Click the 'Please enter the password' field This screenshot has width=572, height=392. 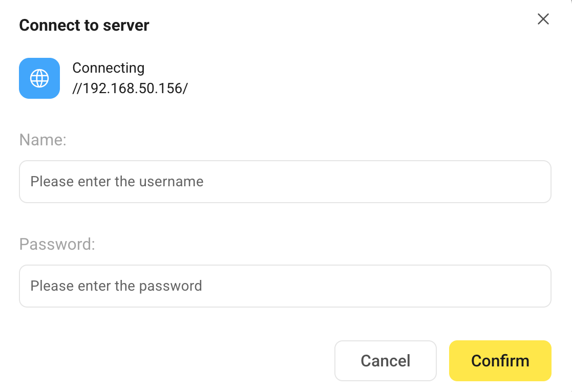point(285,286)
